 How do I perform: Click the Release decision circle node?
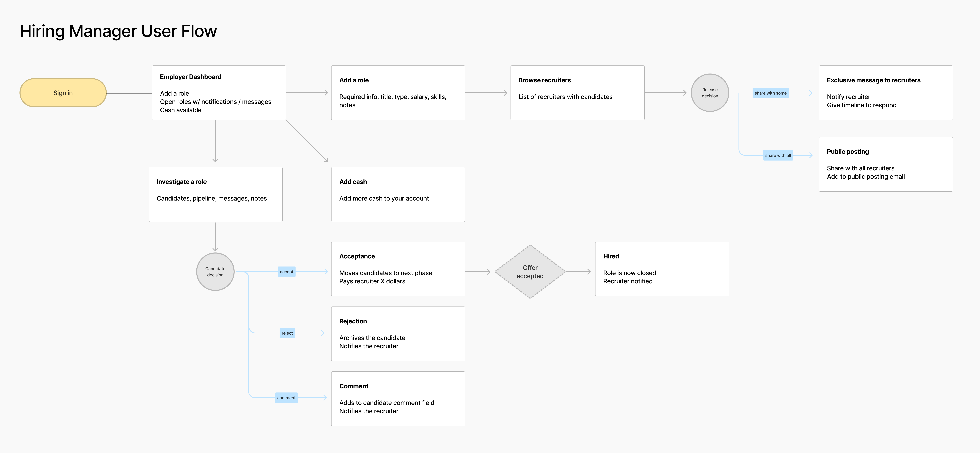[710, 93]
